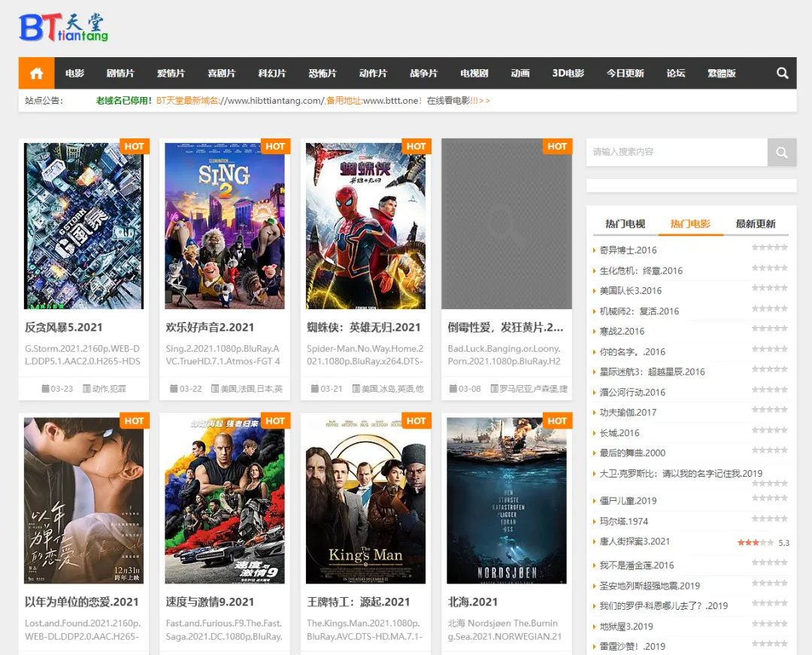
Task: Open the blank placeholder poster for 倒霉性爱
Action: (x=507, y=223)
